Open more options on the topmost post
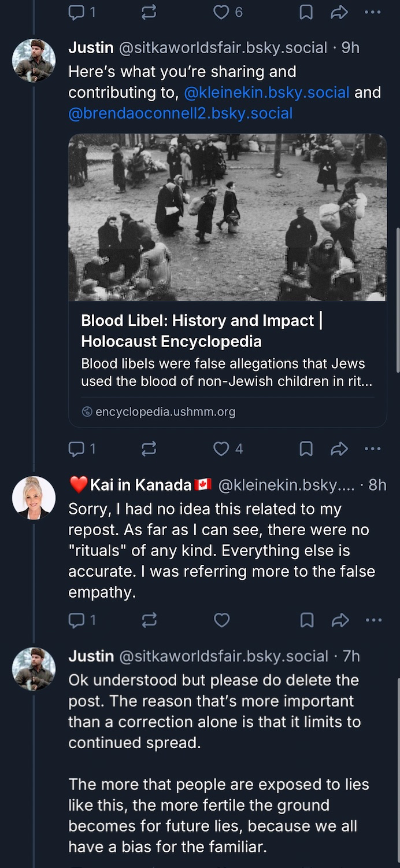This screenshot has width=400, height=868. click(x=373, y=13)
